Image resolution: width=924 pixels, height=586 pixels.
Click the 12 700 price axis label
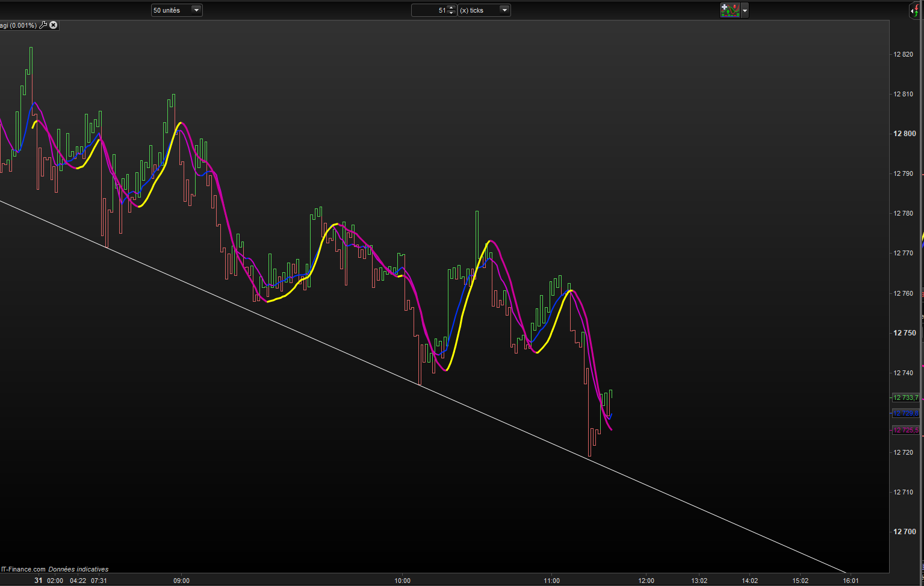click(x=905, y=532)
